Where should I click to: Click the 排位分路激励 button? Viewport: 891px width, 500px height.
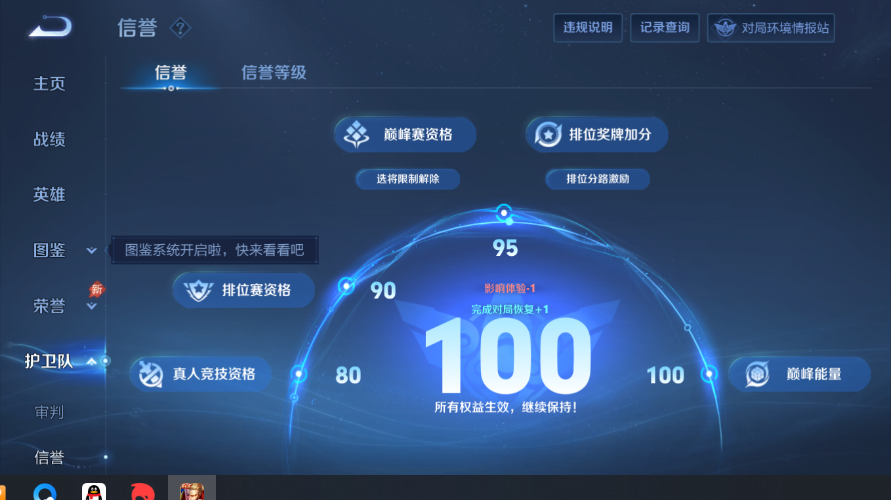[598, 179]
